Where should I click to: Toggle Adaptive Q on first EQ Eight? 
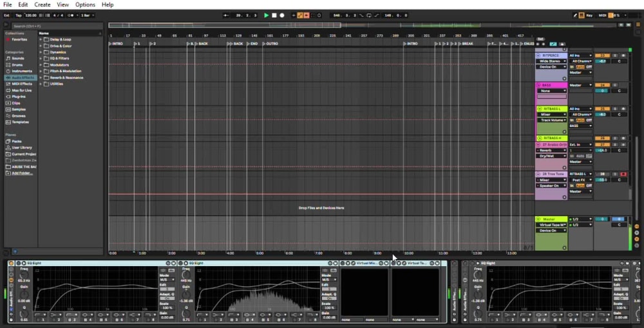tap(167, 299)
